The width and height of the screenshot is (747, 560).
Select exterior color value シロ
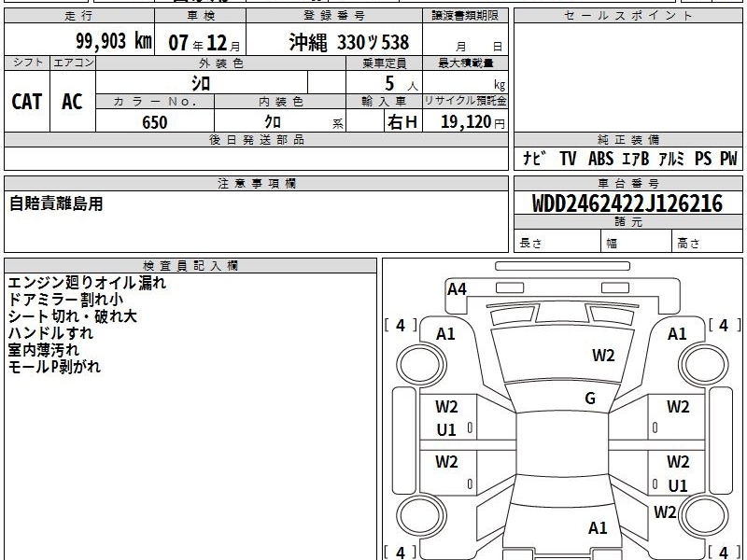pyautogui.click(x=201, y=84)
